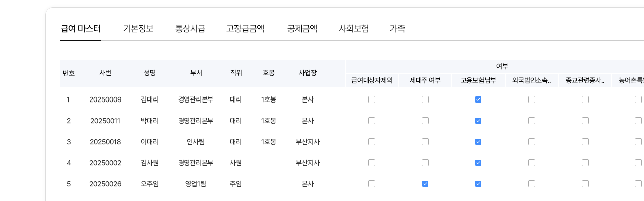Go to the 공제금액 tab

click(302, 29)
